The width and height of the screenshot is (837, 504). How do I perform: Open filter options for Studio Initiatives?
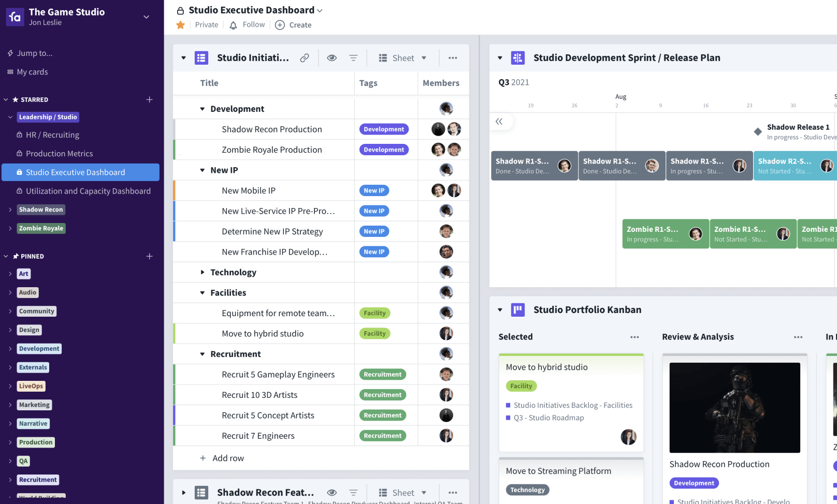[353, 58]
